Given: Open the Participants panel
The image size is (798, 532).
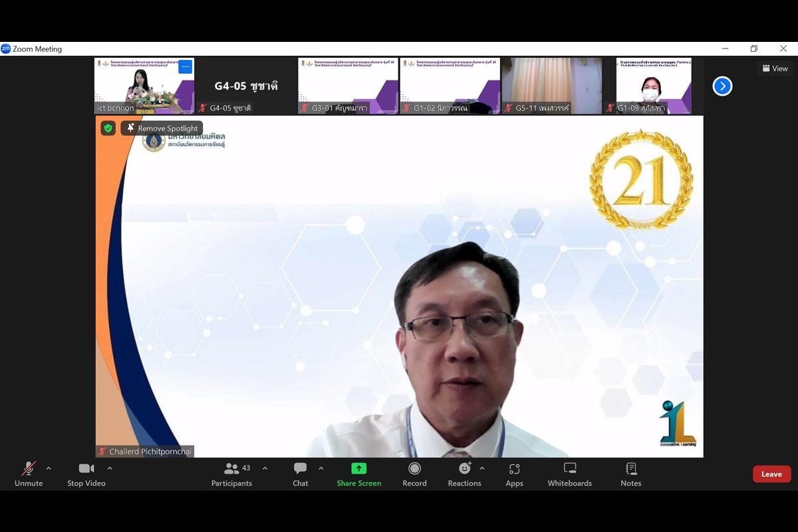Looking at the screenshot, I should coord(231,475).
